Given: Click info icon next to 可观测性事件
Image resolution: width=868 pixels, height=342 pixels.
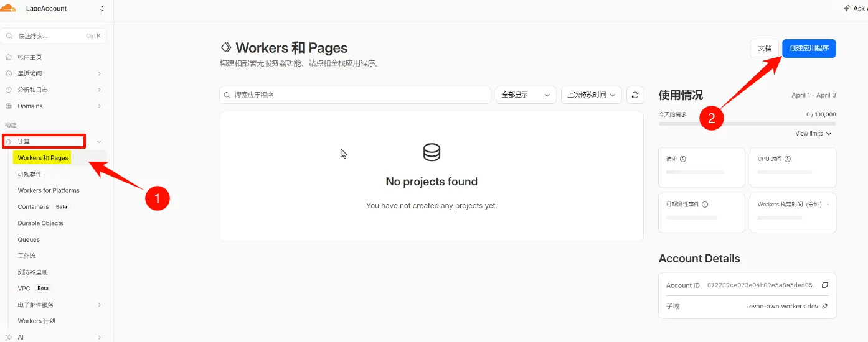Looking at the screenshot, I should coord(705,205).
